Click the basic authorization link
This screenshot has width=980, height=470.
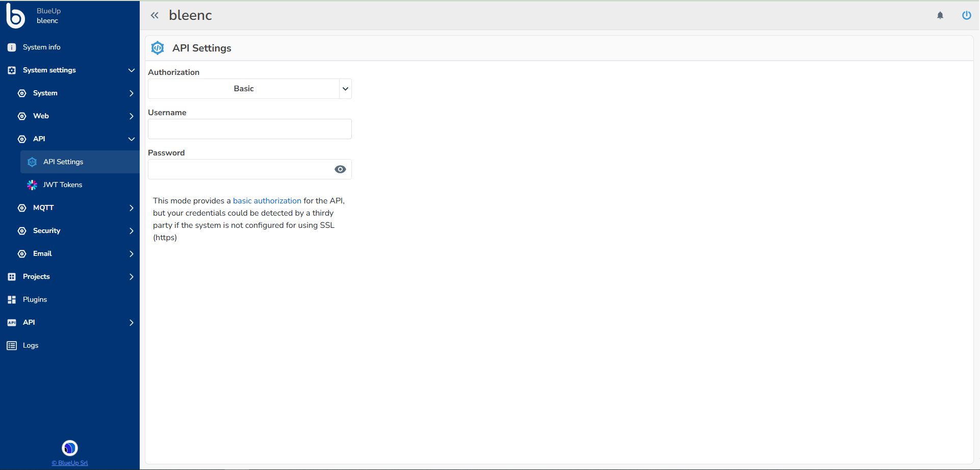267,200
